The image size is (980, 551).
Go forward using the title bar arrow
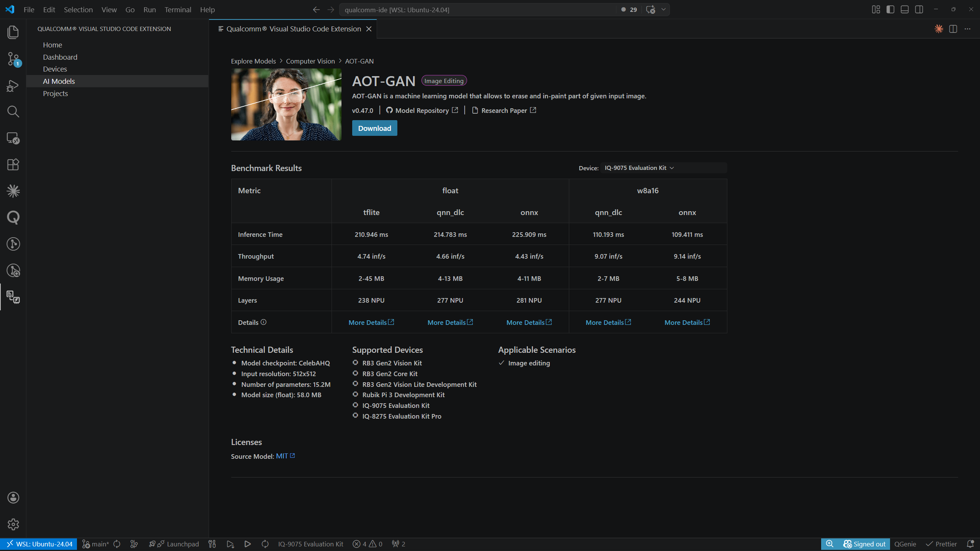point(331,10)
